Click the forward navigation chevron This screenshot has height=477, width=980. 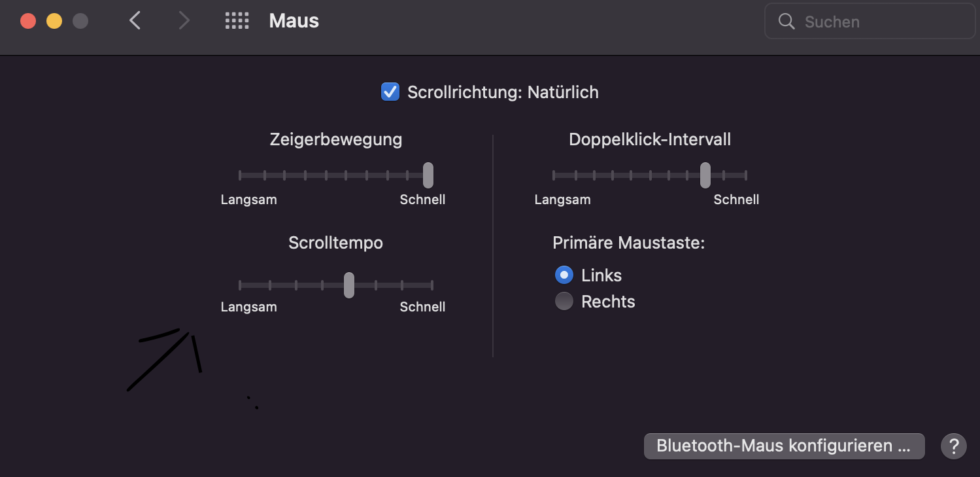coord(184,21)
